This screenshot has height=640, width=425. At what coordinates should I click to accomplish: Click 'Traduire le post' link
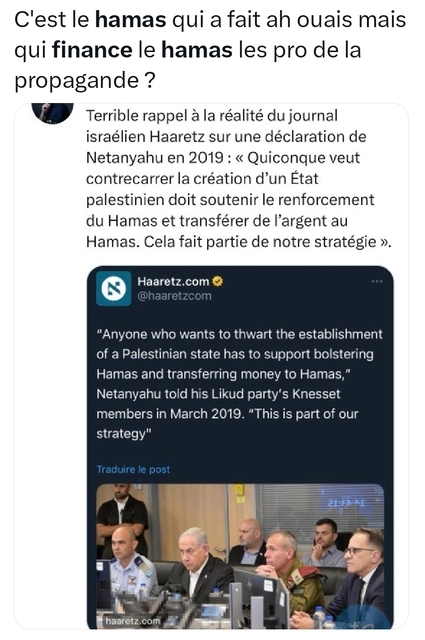(133, 469)
